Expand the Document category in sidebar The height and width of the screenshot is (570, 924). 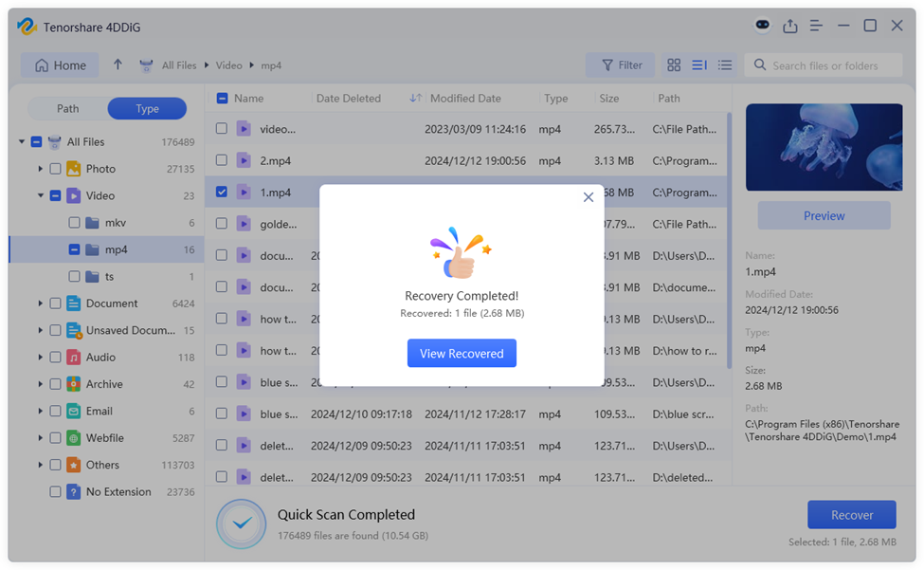click(x=41, y=303)
